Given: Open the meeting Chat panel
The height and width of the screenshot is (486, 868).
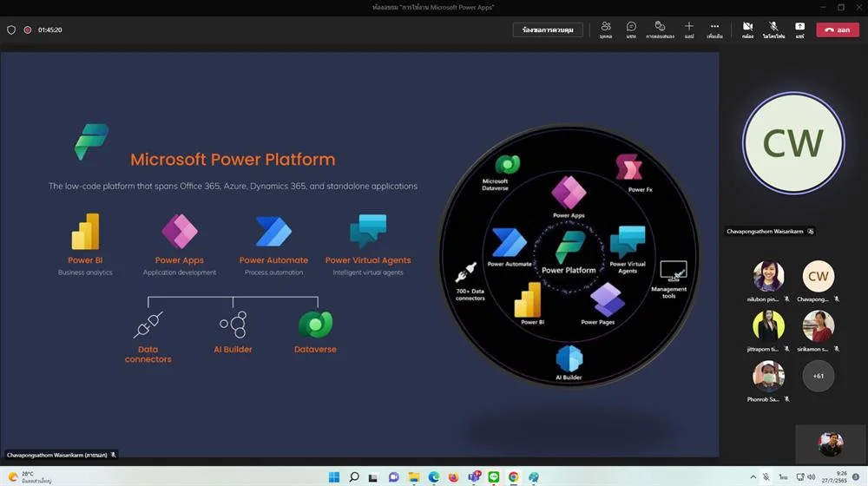Looking at the screenshot, I should tap(631, 30).
